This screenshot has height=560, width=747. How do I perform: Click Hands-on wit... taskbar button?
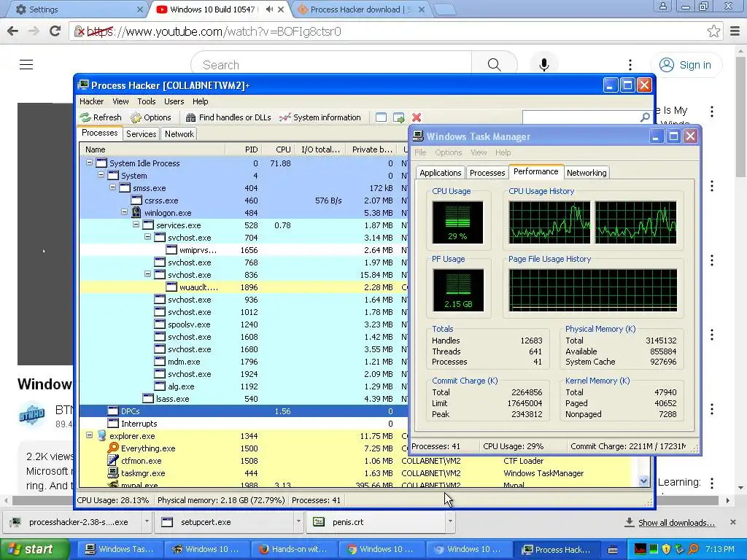294,549
